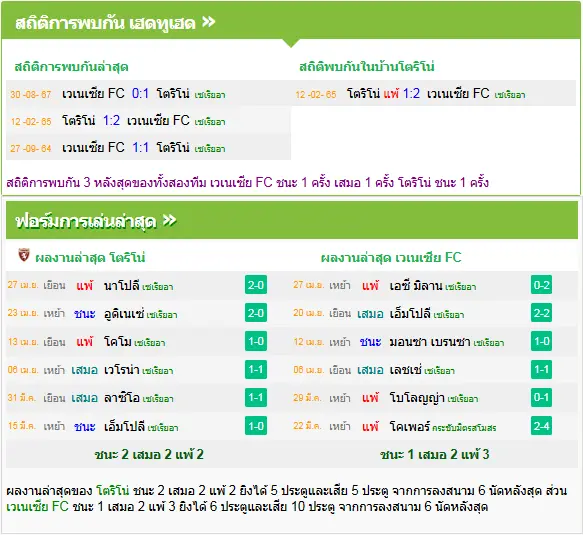The height and width of the screenshot is (535, 583).
Task: Click the 2-0 score badge for นาโปลี
Action: pyautogui.click(x=256, y=285)
